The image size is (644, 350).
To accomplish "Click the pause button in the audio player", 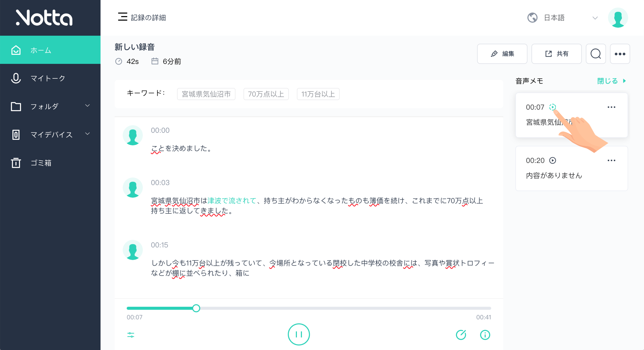I will click(x=299, y=334).
